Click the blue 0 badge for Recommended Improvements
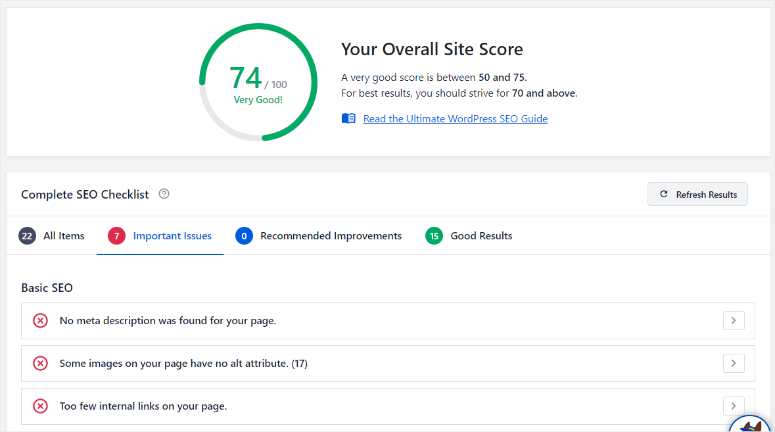 [244, 236]
